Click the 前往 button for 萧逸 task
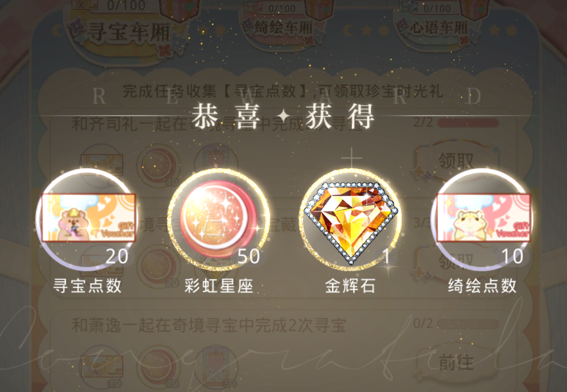Screen dimensions: 567x392 click(456, 362)
